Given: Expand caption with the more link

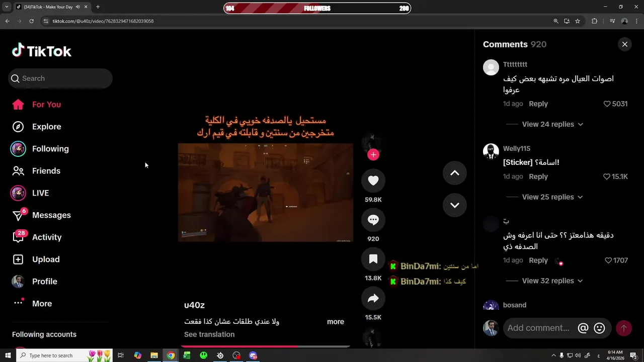Looking at the screenshot, I should [336, 322].
